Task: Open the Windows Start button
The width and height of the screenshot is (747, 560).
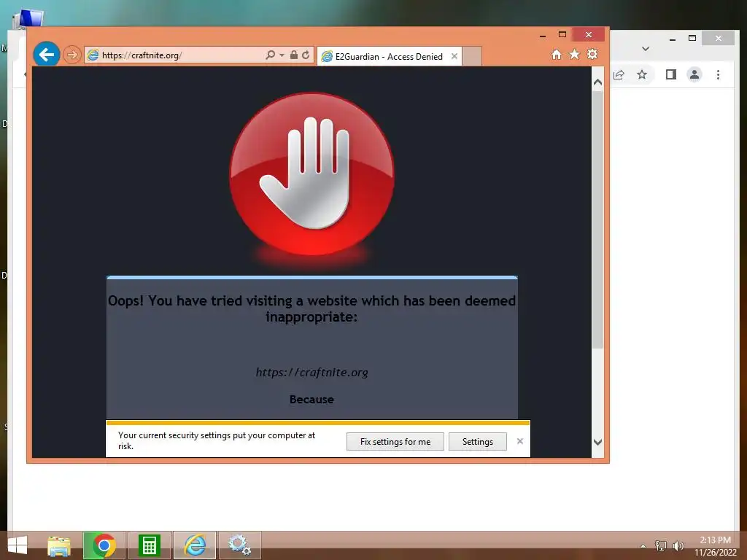Action: click(18, 545)
